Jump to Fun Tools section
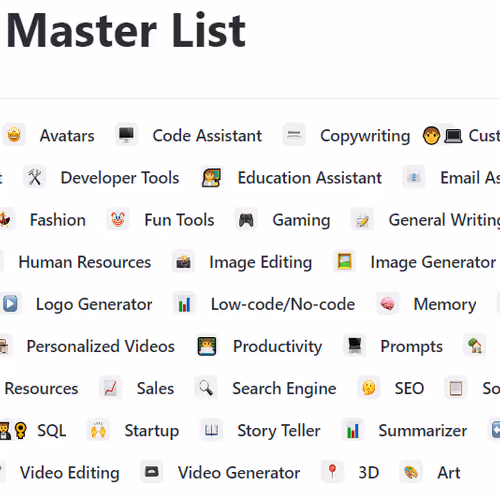This screenshot has width=500, height=500. point(179,220)
